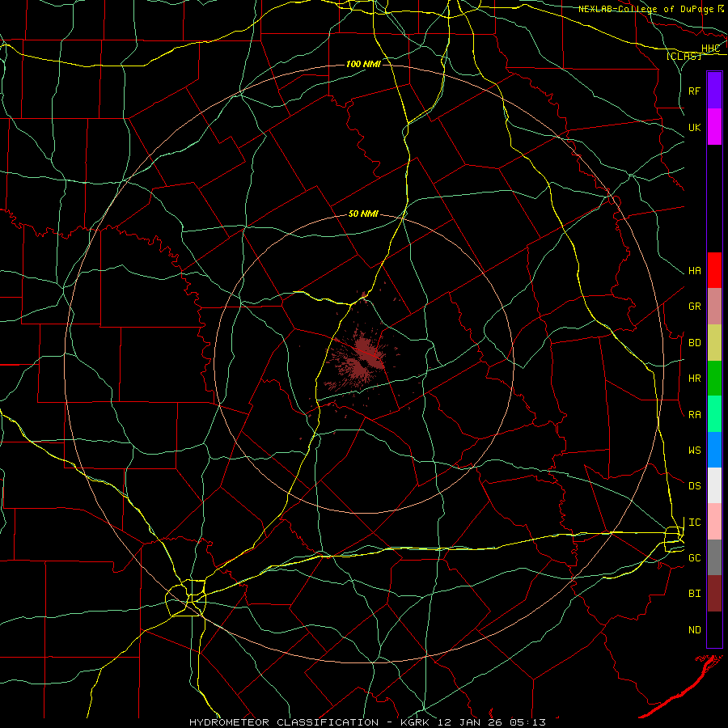The width and height of the screenshot is (728, 728).
Task: Click the HR legend label
Action: 694,379
